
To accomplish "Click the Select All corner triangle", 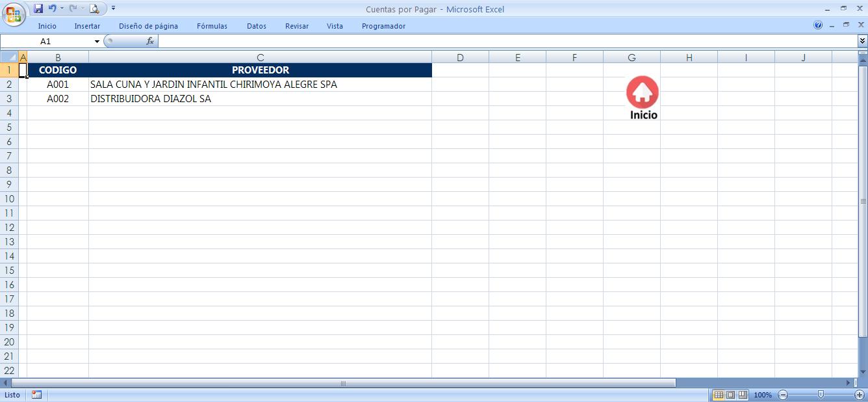I will click(x=9, y=57).
